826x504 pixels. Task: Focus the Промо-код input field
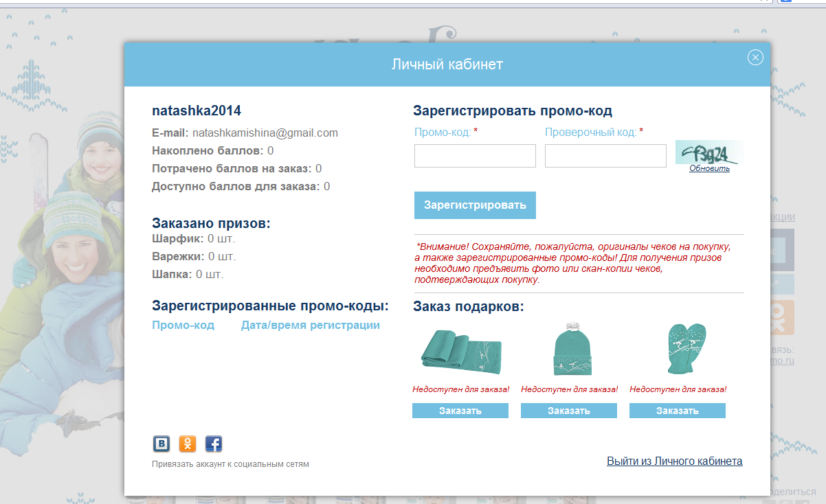475,156
